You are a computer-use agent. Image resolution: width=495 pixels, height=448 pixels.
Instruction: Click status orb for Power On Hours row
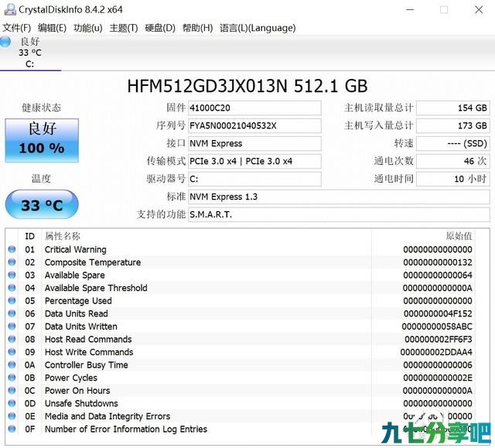(12, 391)
